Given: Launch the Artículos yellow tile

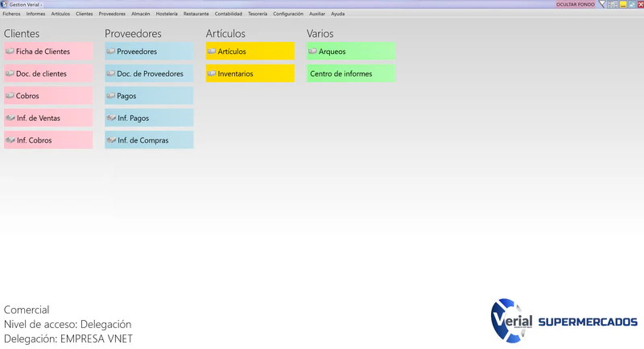Looking at the screenshot, I should click(250, 52).
